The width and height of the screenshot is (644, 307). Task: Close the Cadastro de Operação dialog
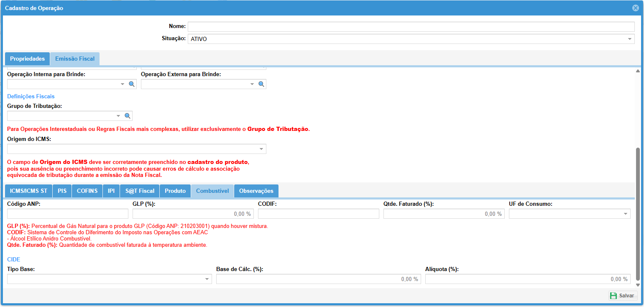click(635, 8)
